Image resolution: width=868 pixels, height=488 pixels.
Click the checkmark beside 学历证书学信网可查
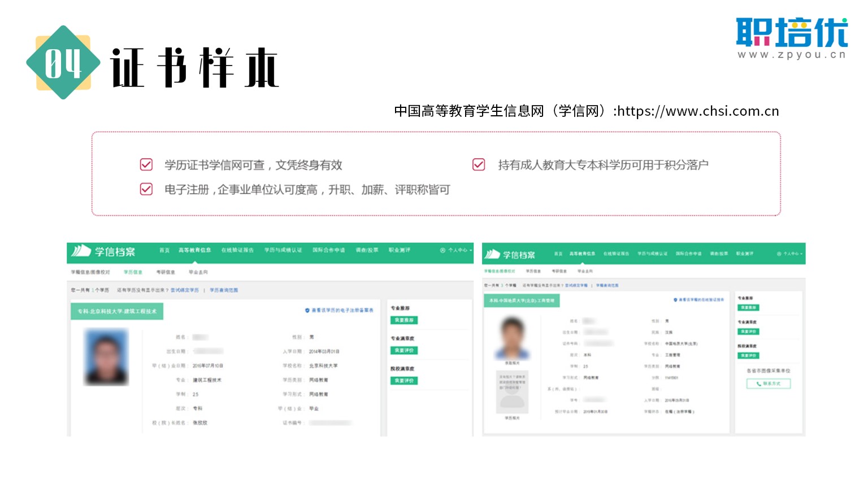click(146, 164)
